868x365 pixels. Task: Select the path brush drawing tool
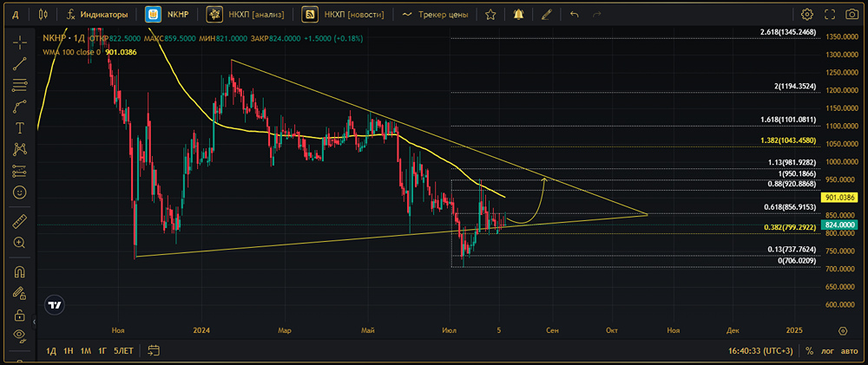pyautogui.click(x=21, y=106)
